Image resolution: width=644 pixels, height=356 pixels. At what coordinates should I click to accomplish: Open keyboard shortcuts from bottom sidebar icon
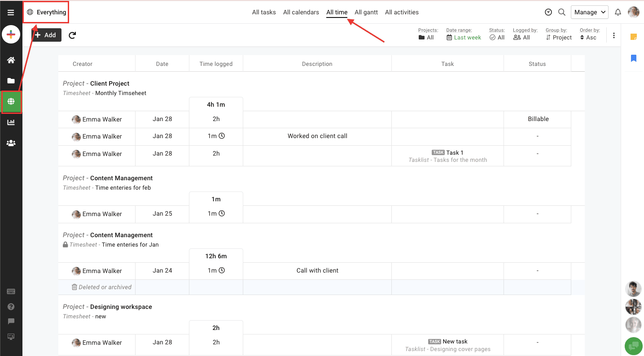click(x=11, y=291)
